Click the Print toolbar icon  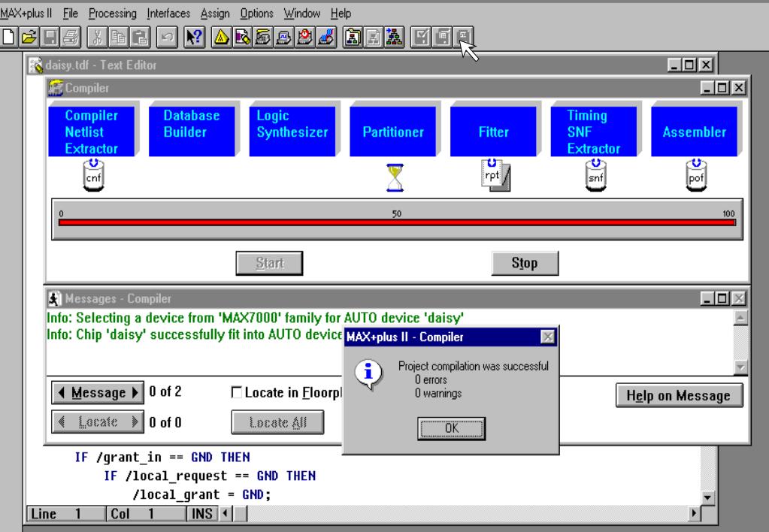(71, 38)
